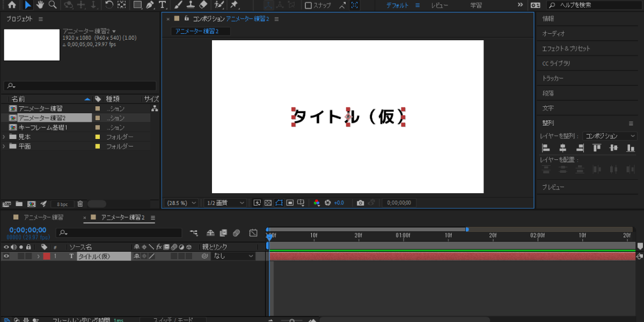Screen dimensions: 644x322
Task: Click the timeline layer search field
Action: coord(119,233)
